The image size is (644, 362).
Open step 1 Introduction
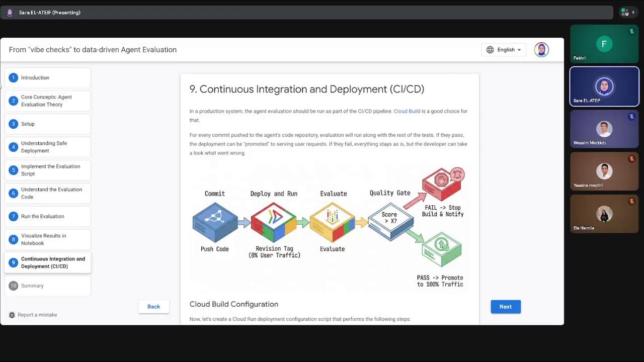(48, 77)
